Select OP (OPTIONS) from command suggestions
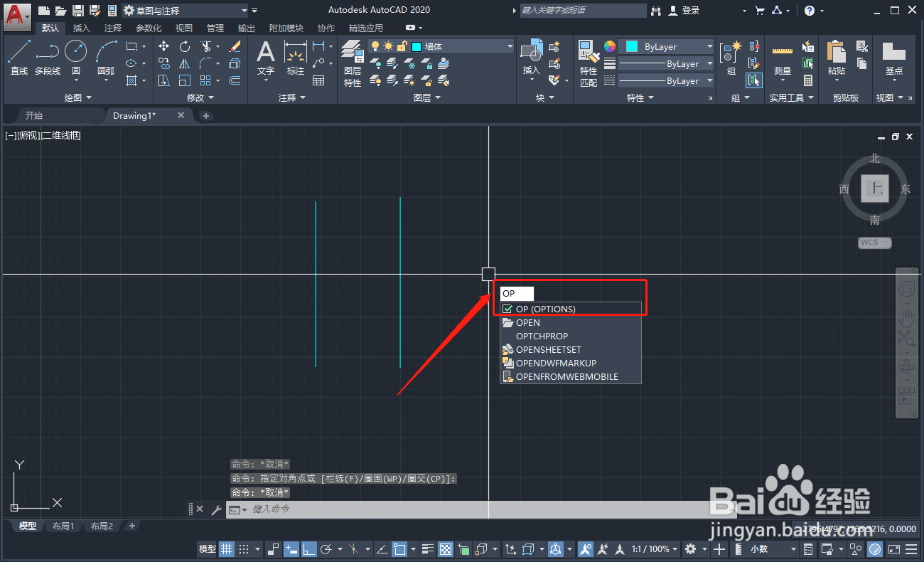 [x=571, y=309]
